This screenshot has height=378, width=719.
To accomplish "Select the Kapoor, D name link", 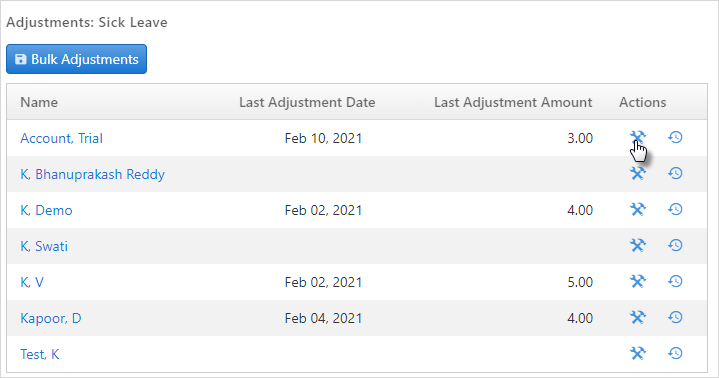I will coord(51,318).
